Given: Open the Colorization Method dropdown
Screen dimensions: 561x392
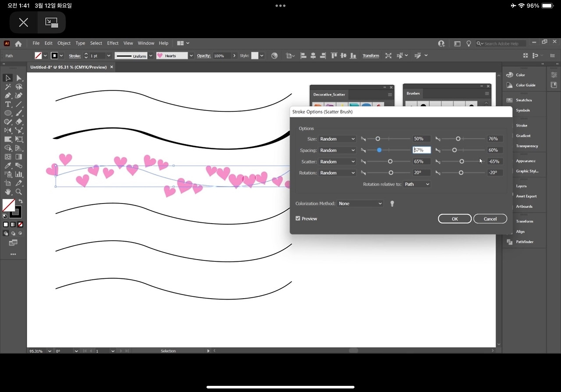Looking at the screenshot, I should pyautogui.click(x=361, y=203).
